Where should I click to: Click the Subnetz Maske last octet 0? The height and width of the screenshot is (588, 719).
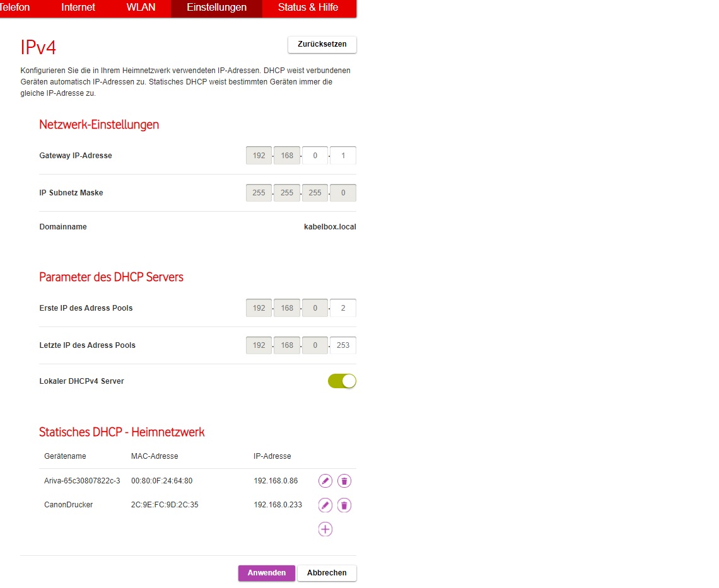coord(343,192)
